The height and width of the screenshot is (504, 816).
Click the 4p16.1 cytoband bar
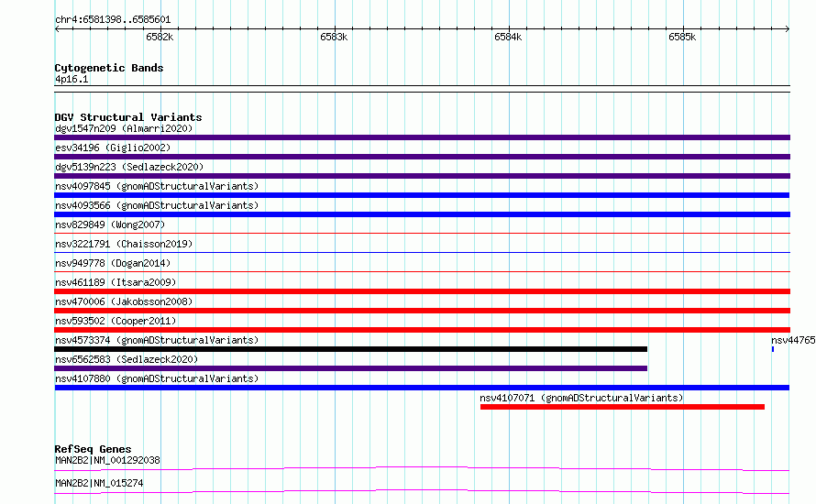click(422, 89)
